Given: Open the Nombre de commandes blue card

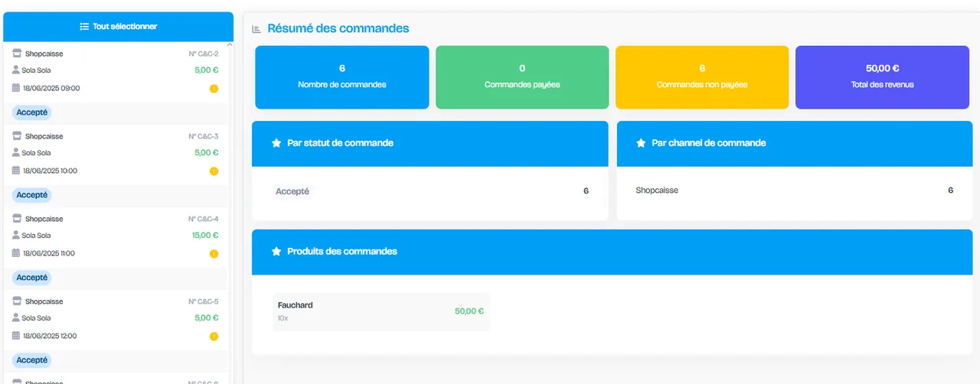Looking at the screenshot, I should [x=342, y=77].
